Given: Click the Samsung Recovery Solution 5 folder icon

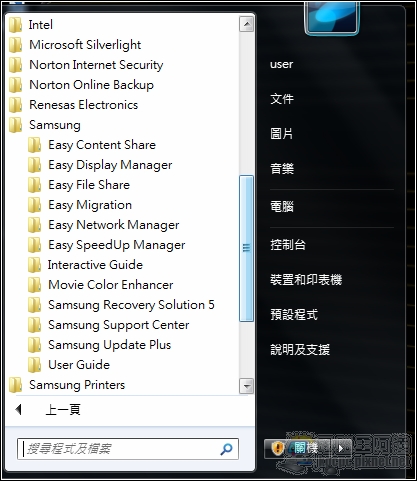Looking at the screenshot, I should [34, 305].
